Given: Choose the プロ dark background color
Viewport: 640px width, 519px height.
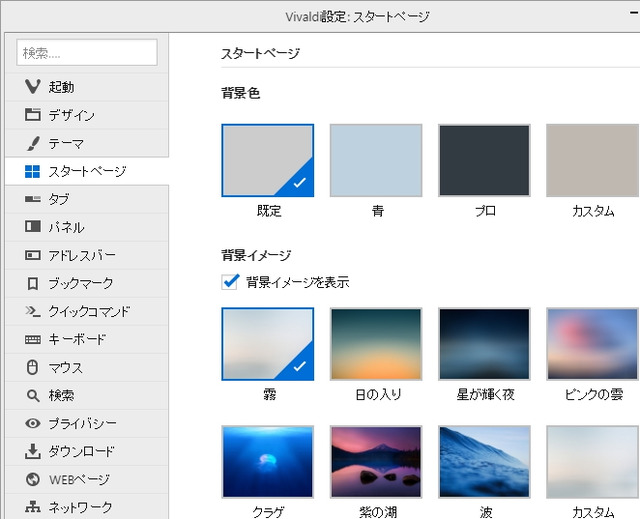Looking at the screenshot, I should (x=484, y=160).
